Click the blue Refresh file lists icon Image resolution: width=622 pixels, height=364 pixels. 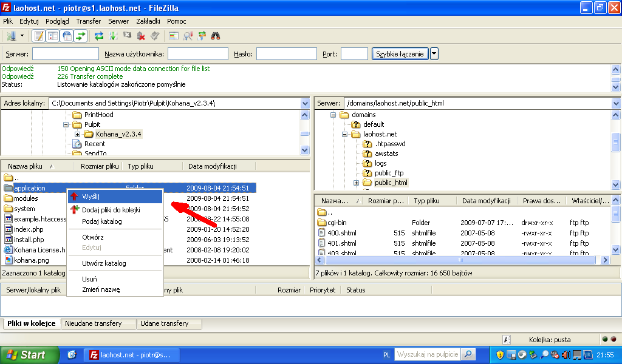point(99,36)
